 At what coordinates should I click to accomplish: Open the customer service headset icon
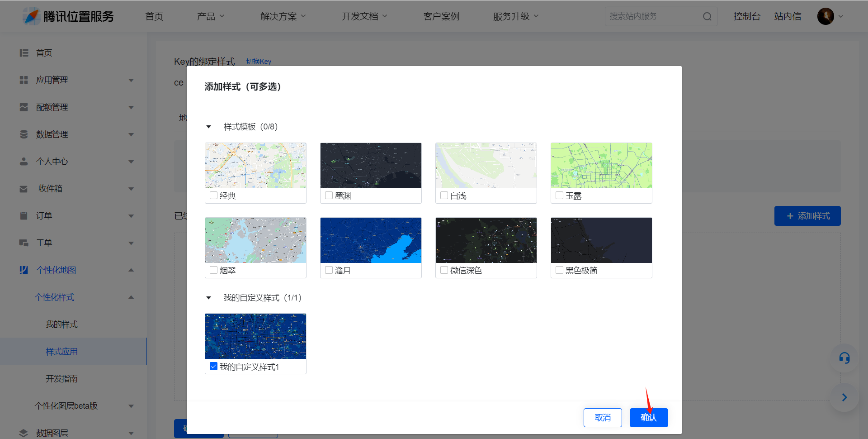coord(844,358)
